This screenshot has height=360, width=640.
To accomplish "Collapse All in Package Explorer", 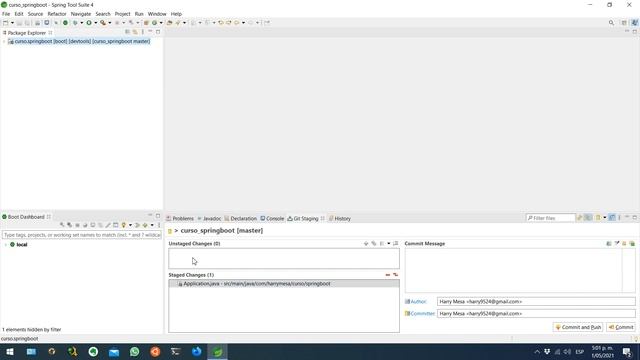I will (127, 32).
